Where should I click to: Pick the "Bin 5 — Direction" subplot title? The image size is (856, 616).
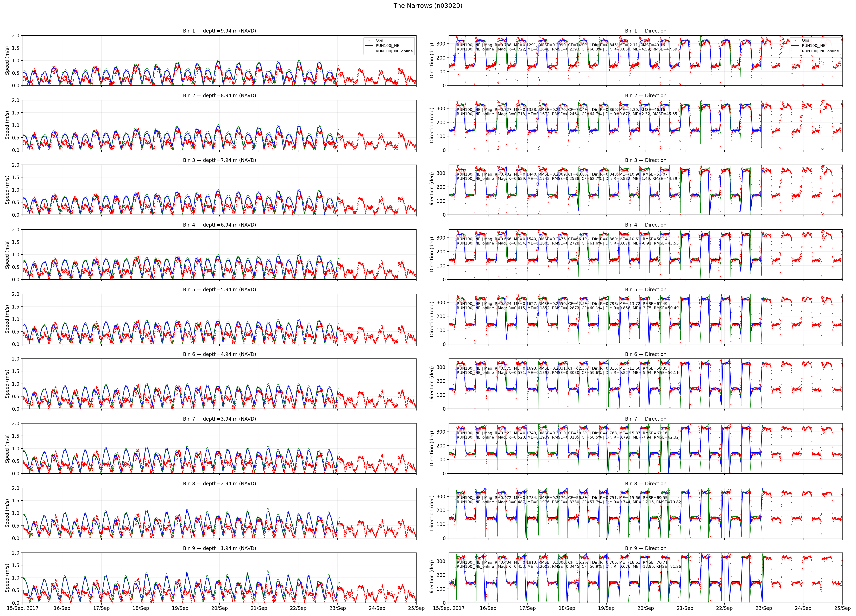click(x=645, y=290)
